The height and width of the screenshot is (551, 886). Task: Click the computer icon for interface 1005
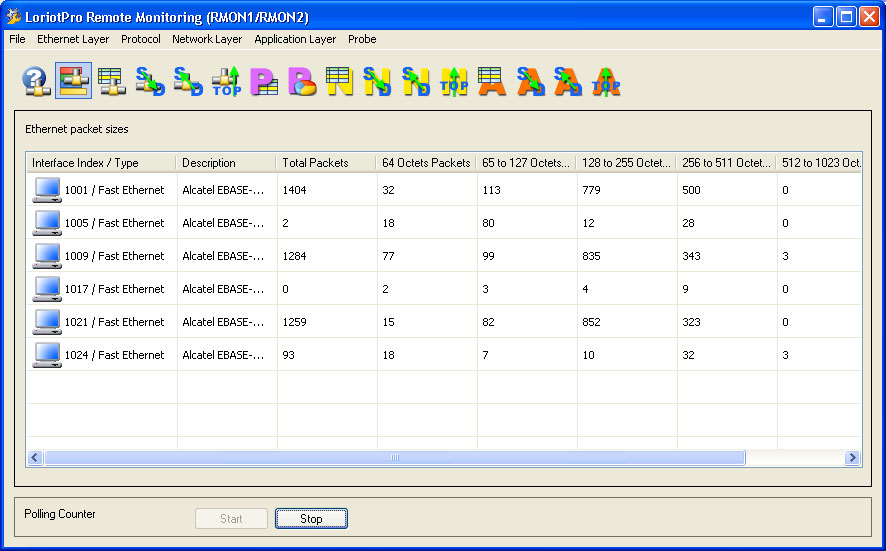coord(47,223)
